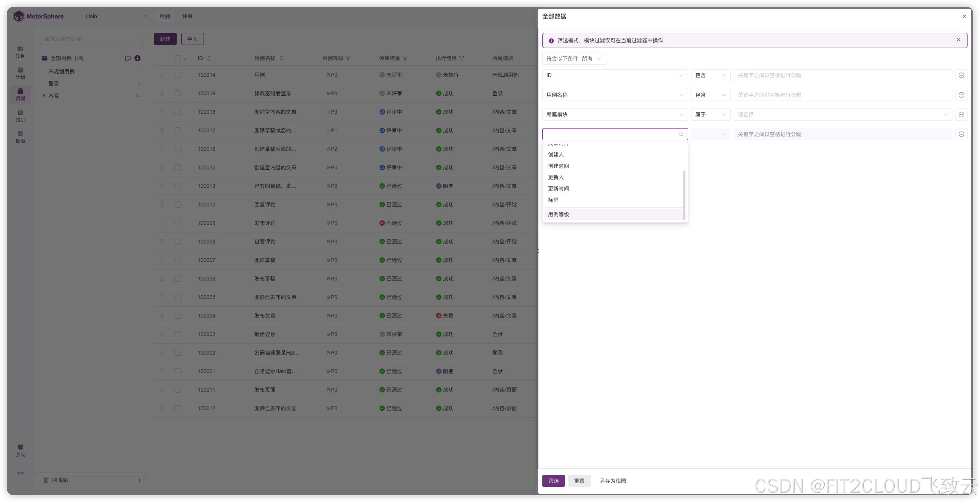Screen dimensions: 980x502
Task: Dismiss the 筛选模式 info banner
Action: click(958, 40)
